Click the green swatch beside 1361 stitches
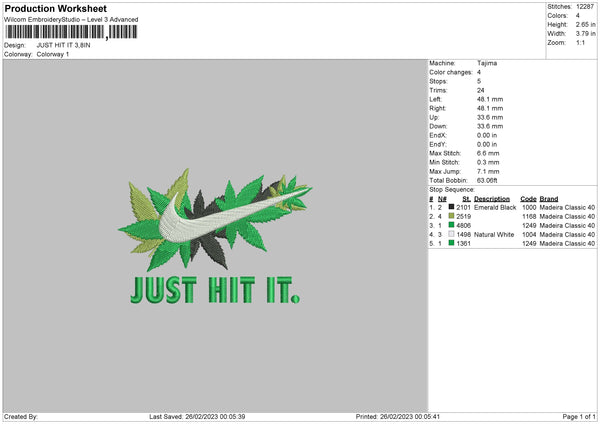600x424 pixels. 451,243
